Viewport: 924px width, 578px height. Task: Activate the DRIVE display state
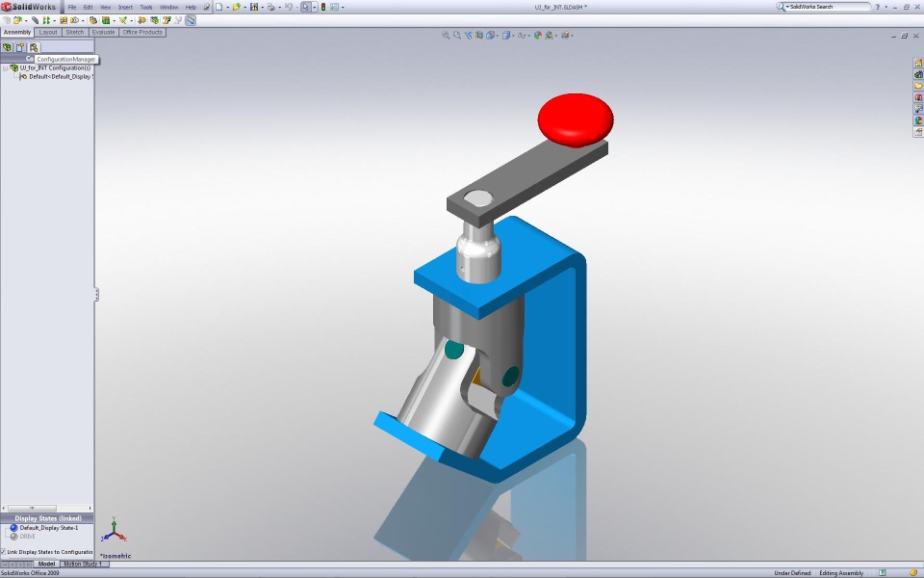point(28,537)
